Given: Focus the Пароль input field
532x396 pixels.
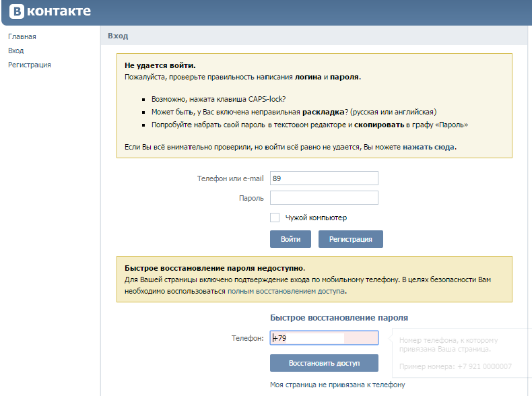Looking at the screenshot, I should click(324, 198).
